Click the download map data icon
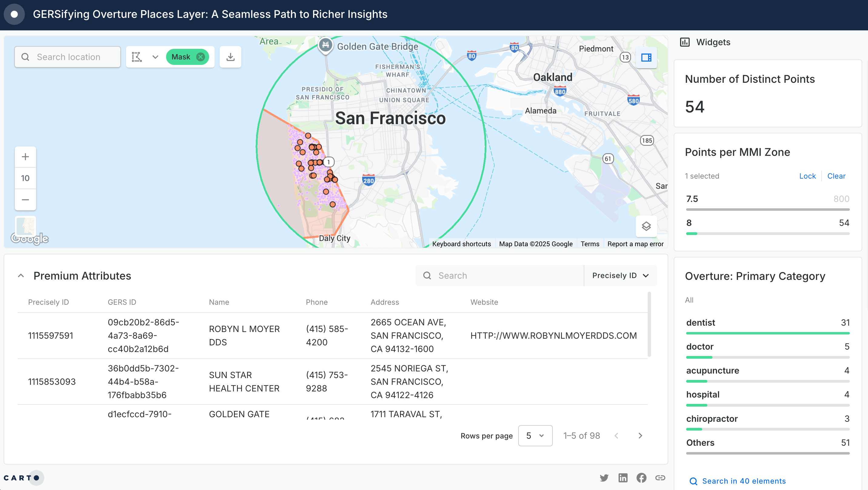 coord(230,57)
